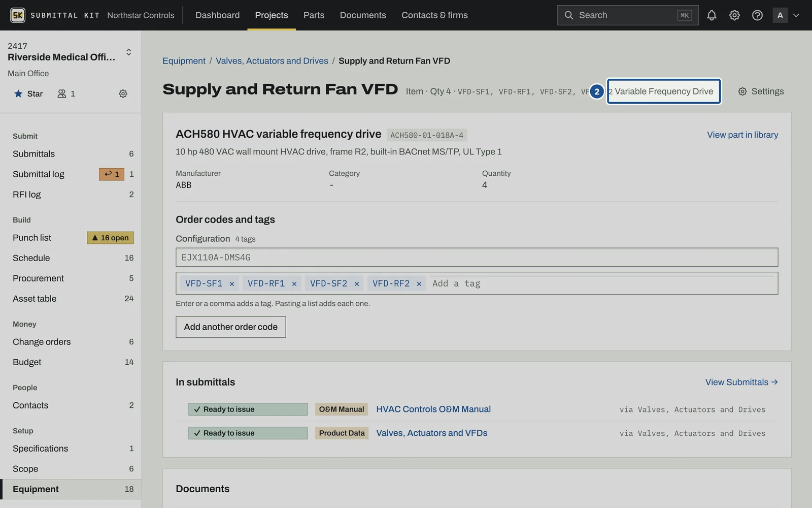The image size is (812, 508).
Task: Remove the VFD-RF2 tag
Action: tap(419, 283)
